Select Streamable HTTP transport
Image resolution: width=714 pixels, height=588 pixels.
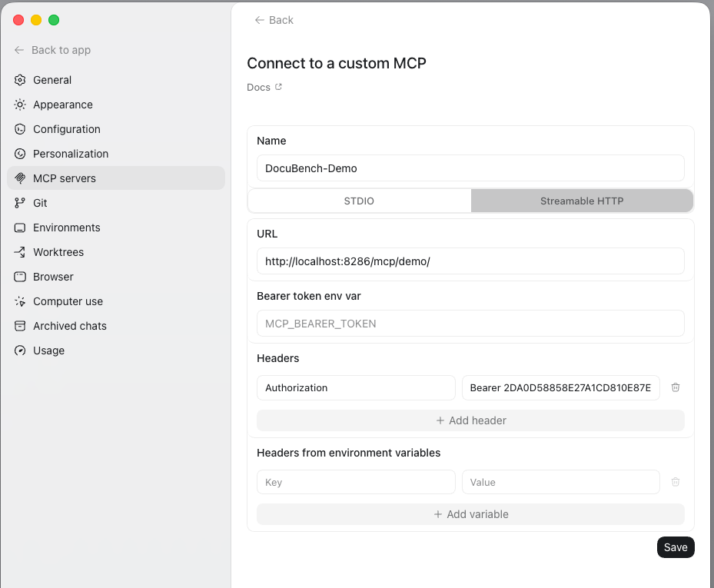[x=582, y=201]
